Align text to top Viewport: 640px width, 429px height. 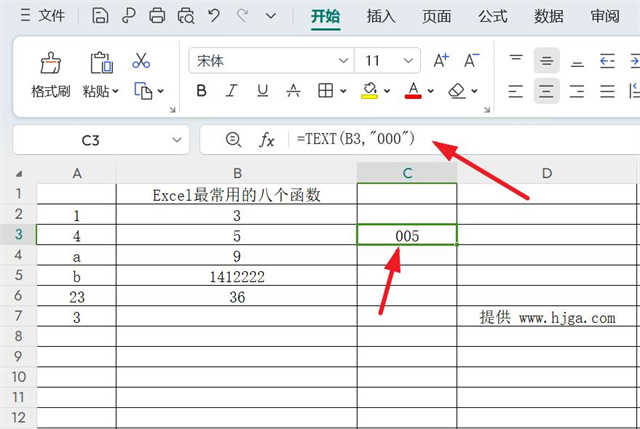(x=516, y=61)
